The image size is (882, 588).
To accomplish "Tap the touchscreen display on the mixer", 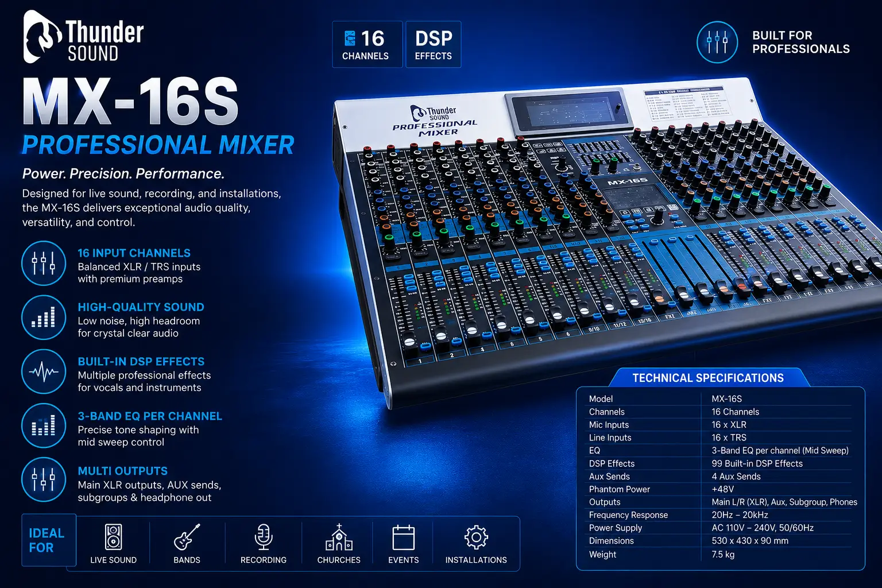I will 566,112.
